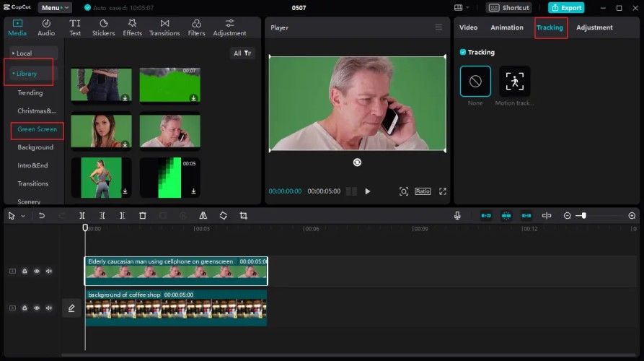The width and height of the screenshot is (644, 361).
Task: Uncheck the Tracking checkbox
Action: 463,52
